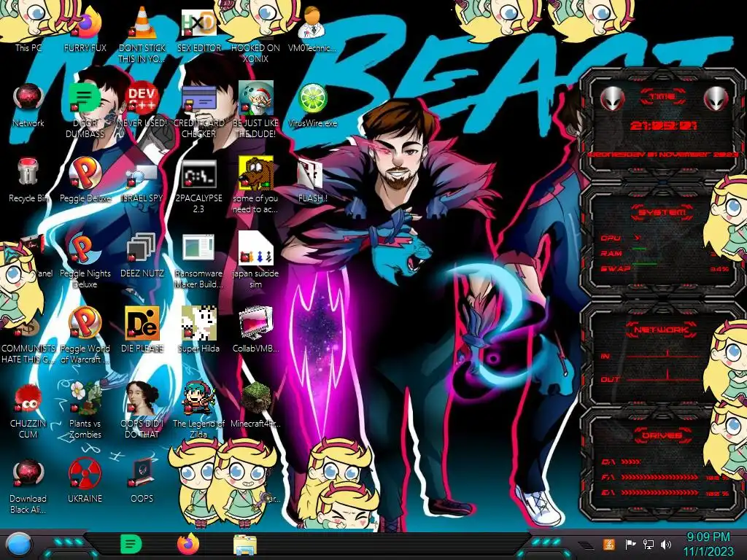Viewport: 747px width, 560px height.
Task: Open the ISRAEL SPY shortcut
Action: pyautogui.click(x=142, y=183)
